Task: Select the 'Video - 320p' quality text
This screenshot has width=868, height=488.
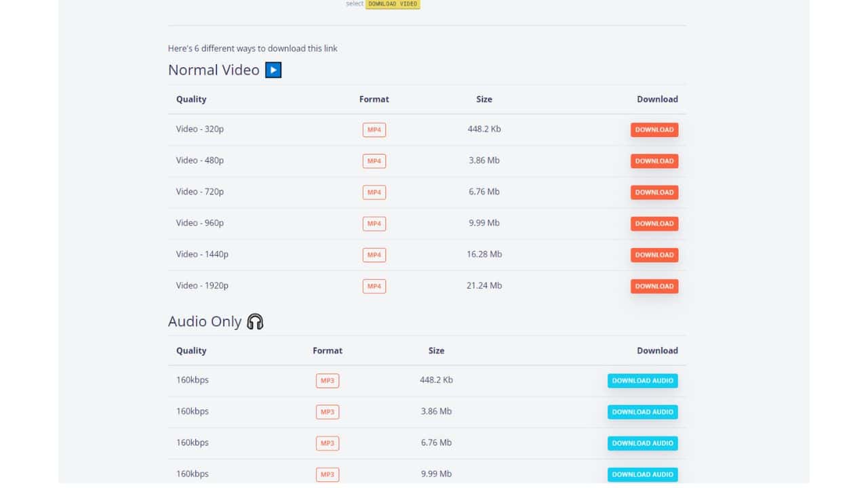Action: [x=200, y=129]
